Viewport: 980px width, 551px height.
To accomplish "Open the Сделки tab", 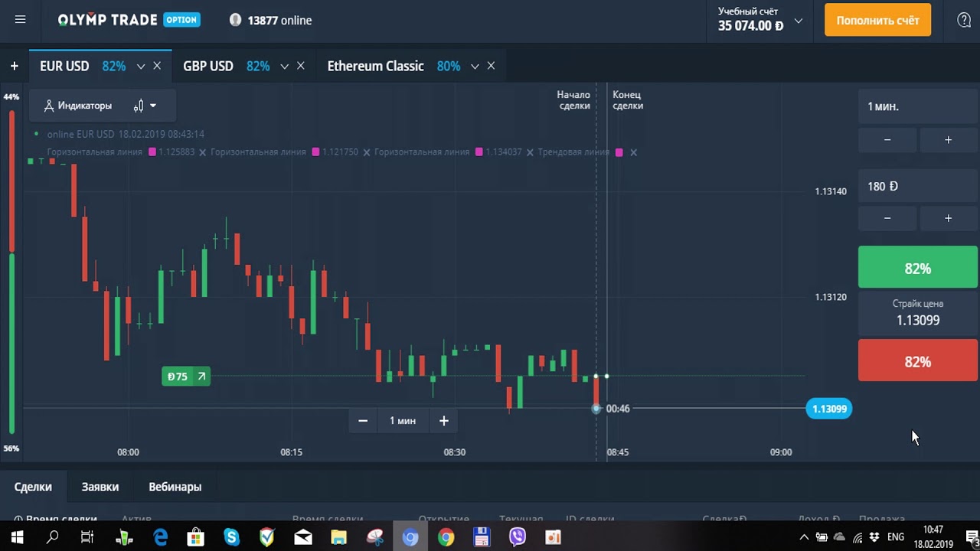I will (33, 487).
